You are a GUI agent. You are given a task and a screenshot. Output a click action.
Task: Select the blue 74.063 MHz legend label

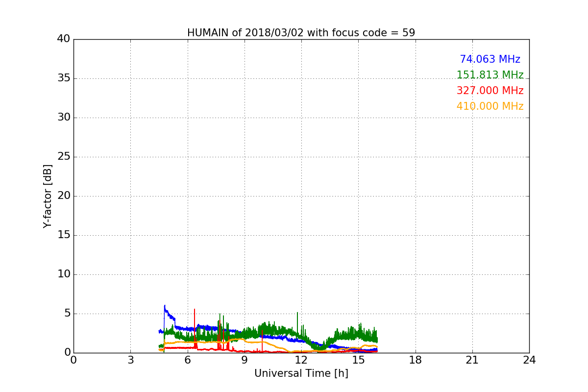[x=490, y=59]
